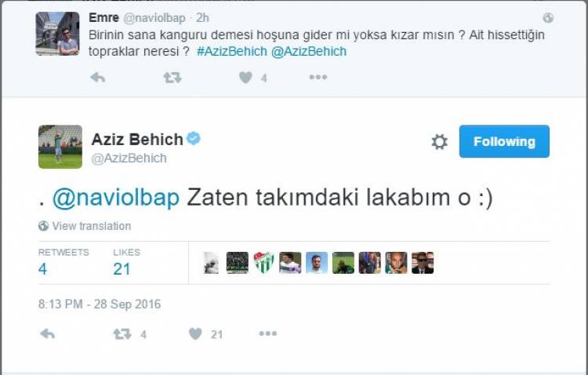Open more options on Emre's tweet
The height and width of the screenshot is (375, 588).
[x=318, y=77]
